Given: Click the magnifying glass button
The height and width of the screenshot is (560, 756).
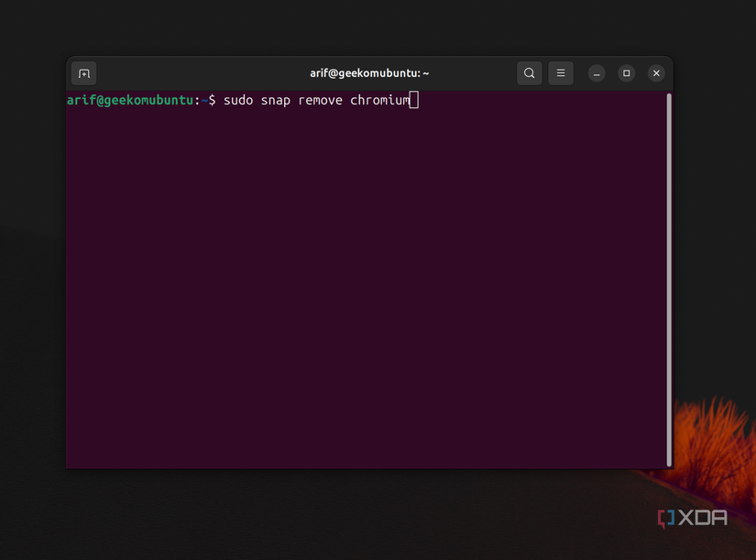Looking at the screenshot, I should click(x=529, y=72).
